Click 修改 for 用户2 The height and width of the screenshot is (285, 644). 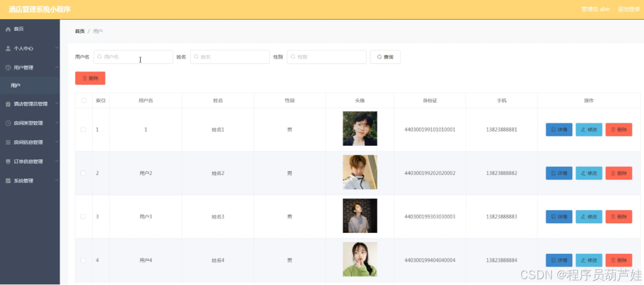click(589, 173)
